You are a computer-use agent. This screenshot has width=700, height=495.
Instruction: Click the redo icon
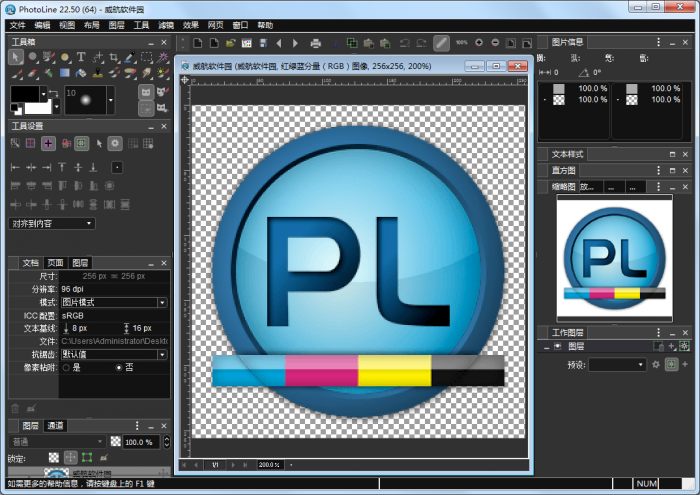point(421,43)
